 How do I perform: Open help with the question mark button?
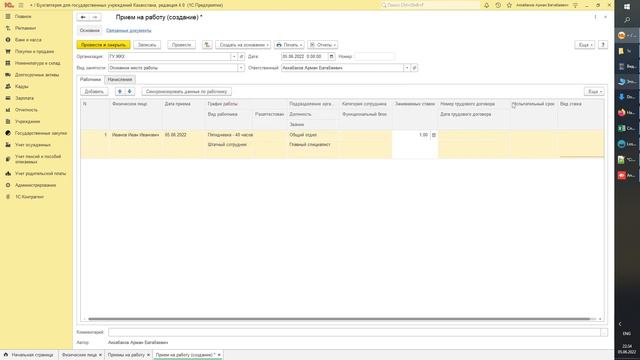602,45
